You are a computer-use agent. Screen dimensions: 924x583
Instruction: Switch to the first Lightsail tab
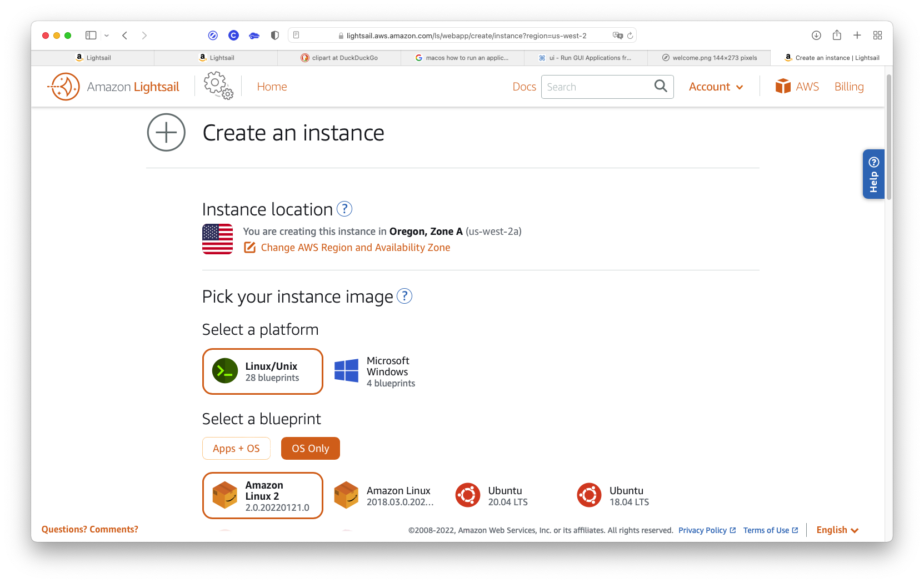[x=93, y=58]
